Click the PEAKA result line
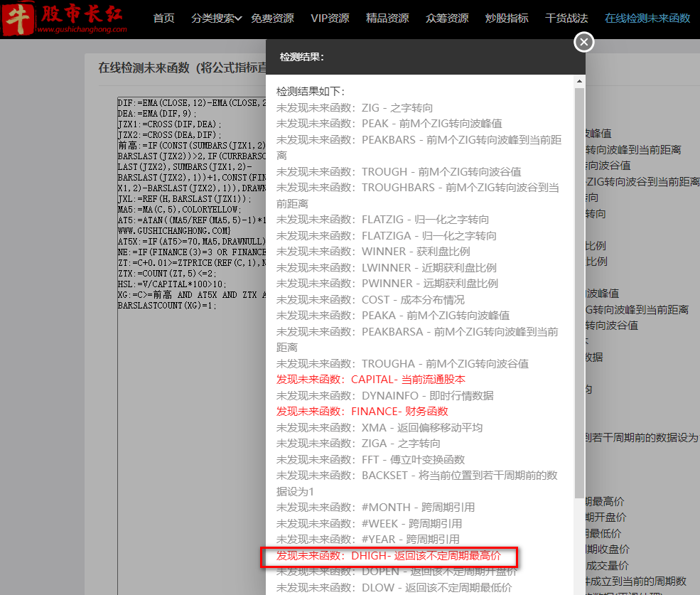Screen dimensions: 700x595 [x=393, y=316]
